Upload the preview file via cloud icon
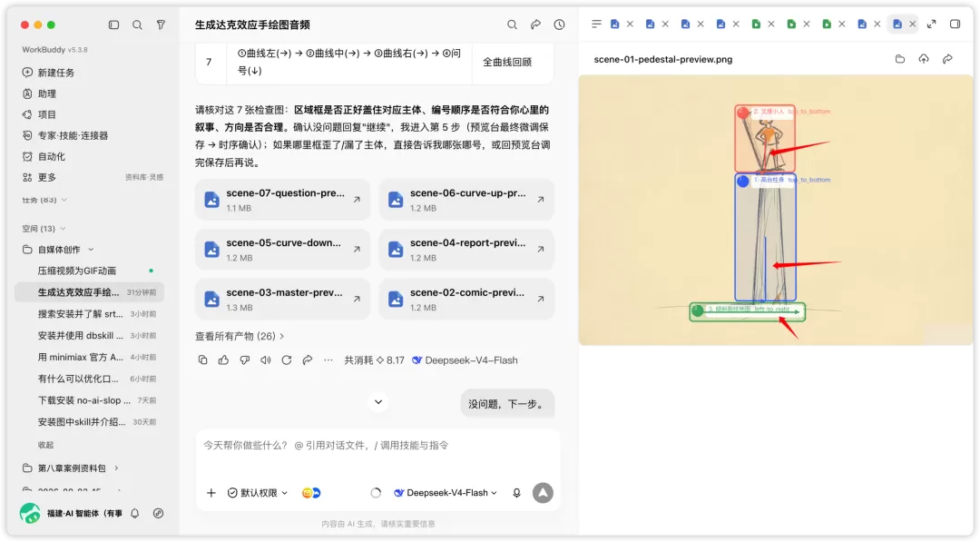980x542 pixels. click(924, 59)
